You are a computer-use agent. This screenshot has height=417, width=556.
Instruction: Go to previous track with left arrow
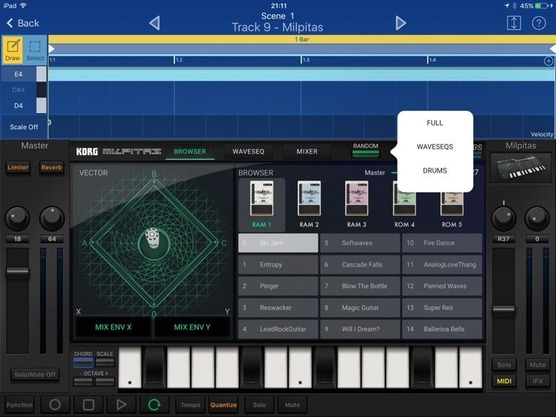pos(155,23)
